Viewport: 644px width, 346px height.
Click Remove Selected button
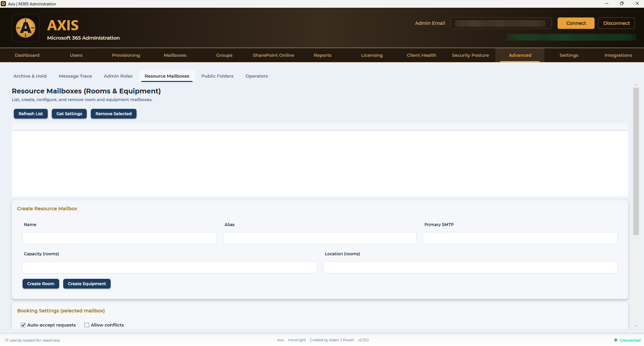click(x=114, y=114)
